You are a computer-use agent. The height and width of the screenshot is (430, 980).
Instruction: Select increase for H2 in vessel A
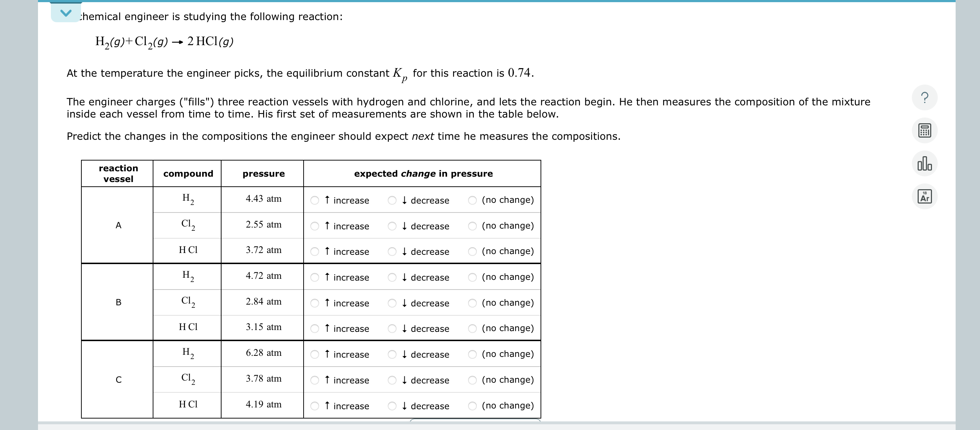click(x=315, y=200)
